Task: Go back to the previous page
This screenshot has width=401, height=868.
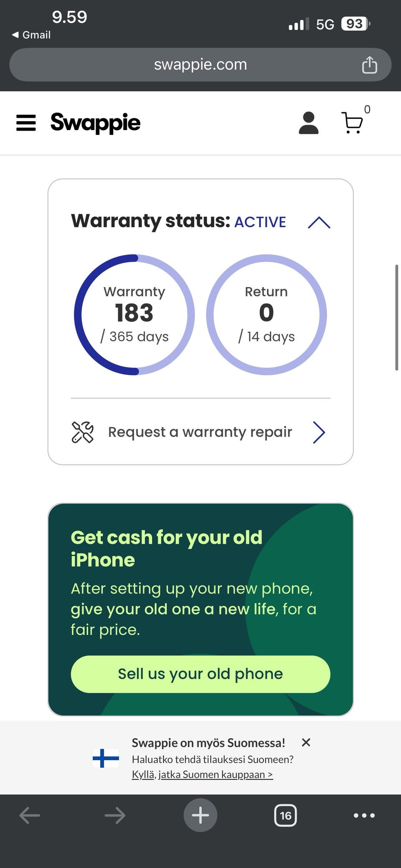Action: 30,815
